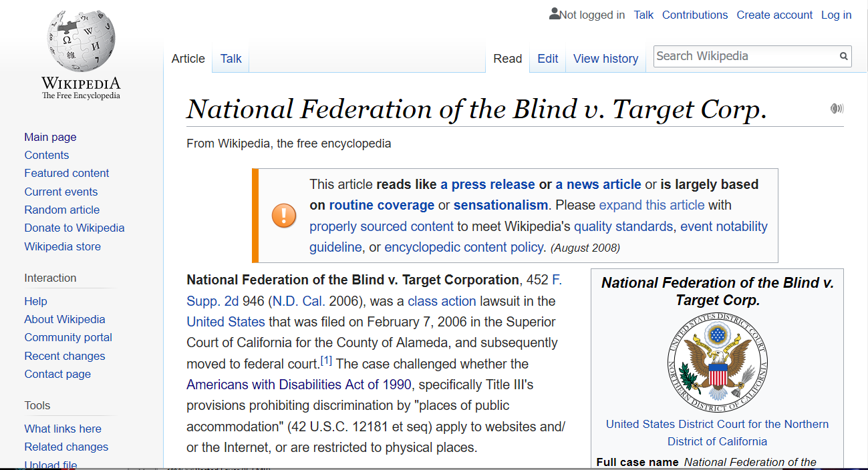Open Current events
Image resolution: width=868 pixels, height=470 pixels.
point(61,192)
